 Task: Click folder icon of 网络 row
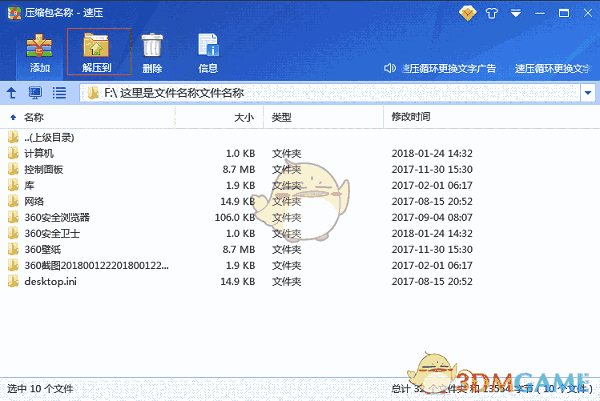tap(13, 201)
